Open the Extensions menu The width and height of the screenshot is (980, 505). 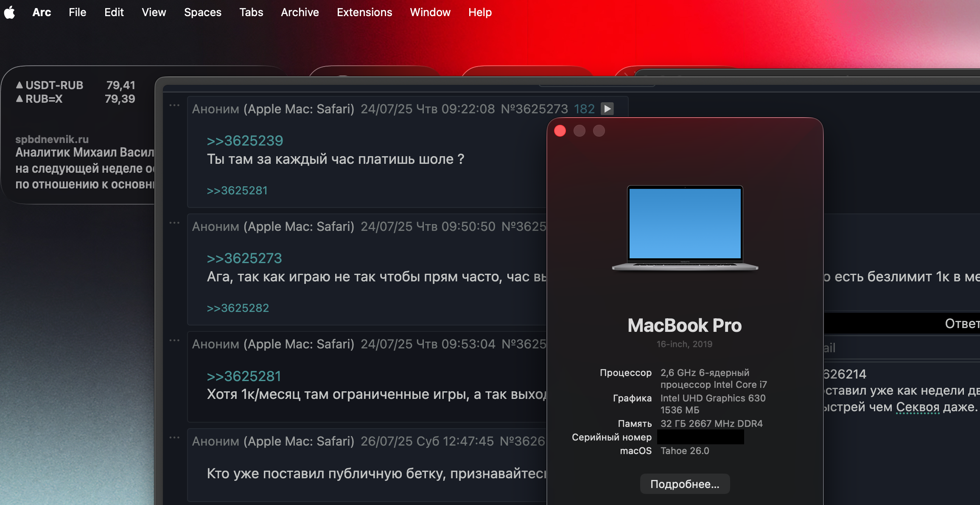(x=364, y=12)
